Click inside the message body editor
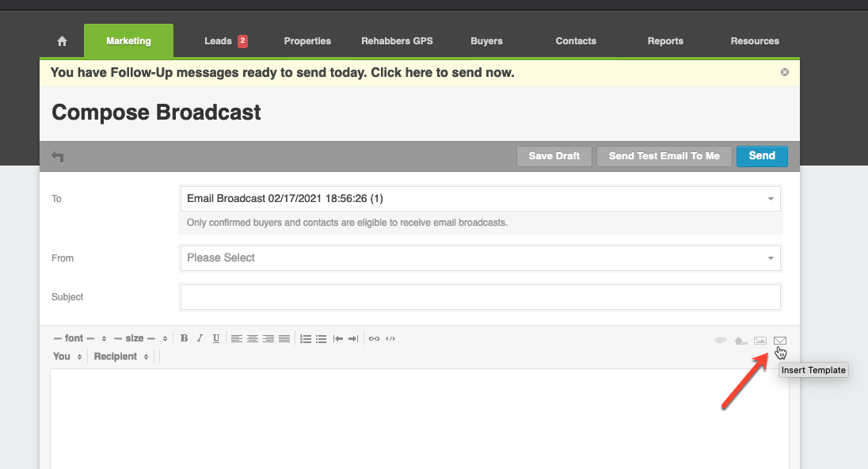868x469 pixels. pos(420,419)
